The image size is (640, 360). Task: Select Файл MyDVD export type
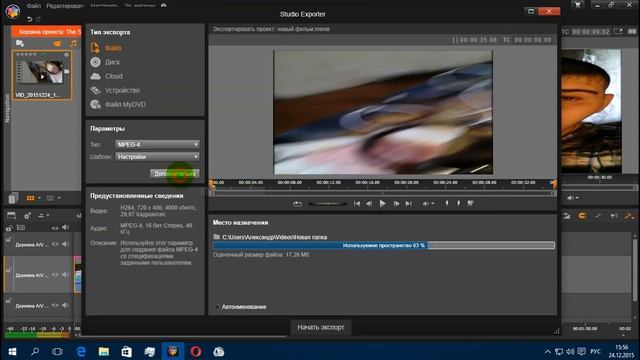[118, 104]
